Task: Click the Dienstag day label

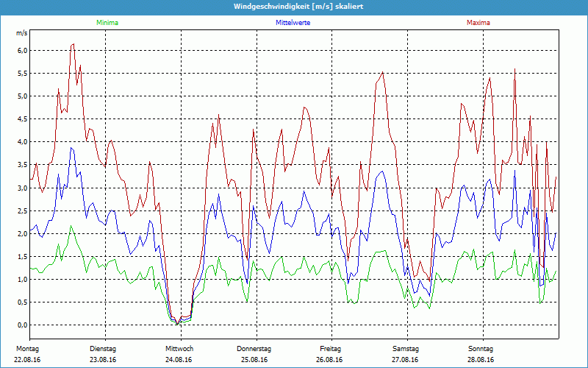Action: coord(103,349)
